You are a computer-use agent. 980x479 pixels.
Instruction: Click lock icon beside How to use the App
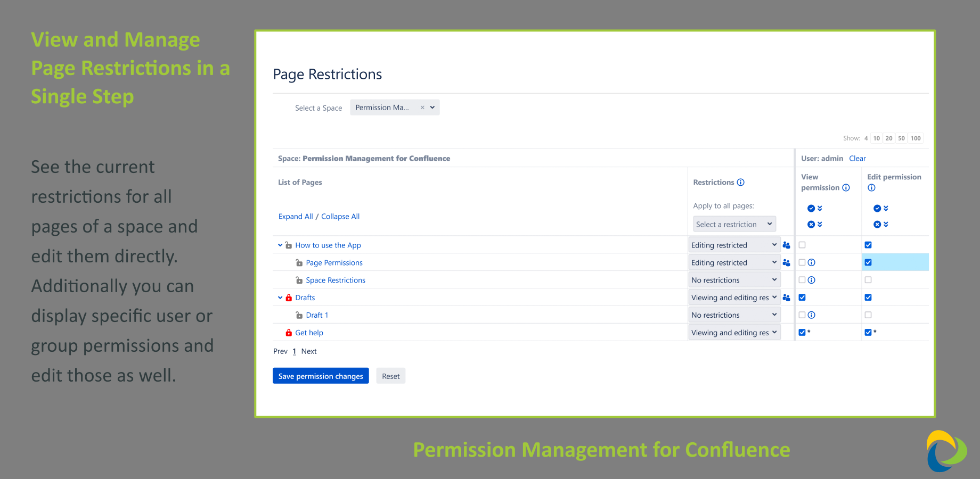pyautogui.click(x=288, y=245)
